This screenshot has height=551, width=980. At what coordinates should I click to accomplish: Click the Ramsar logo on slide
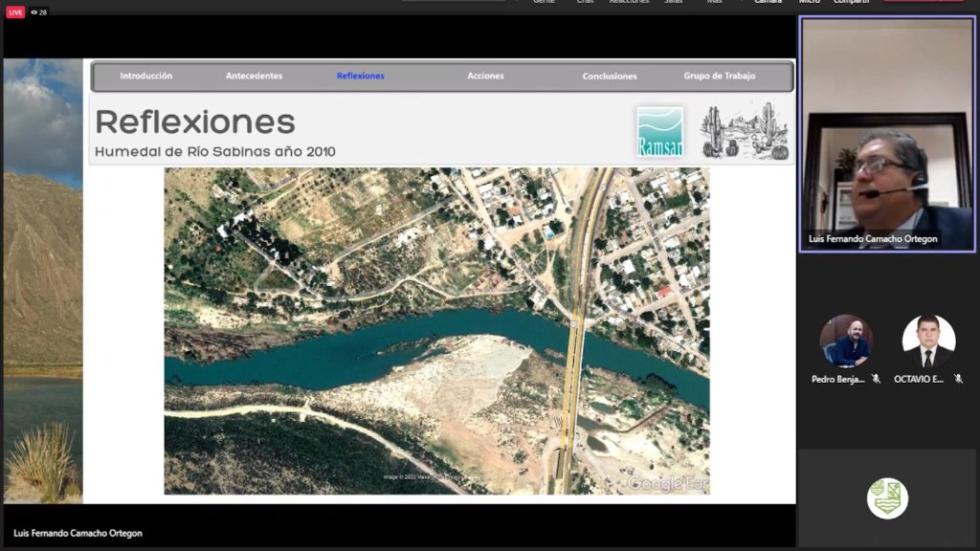[x=659, y=131]
